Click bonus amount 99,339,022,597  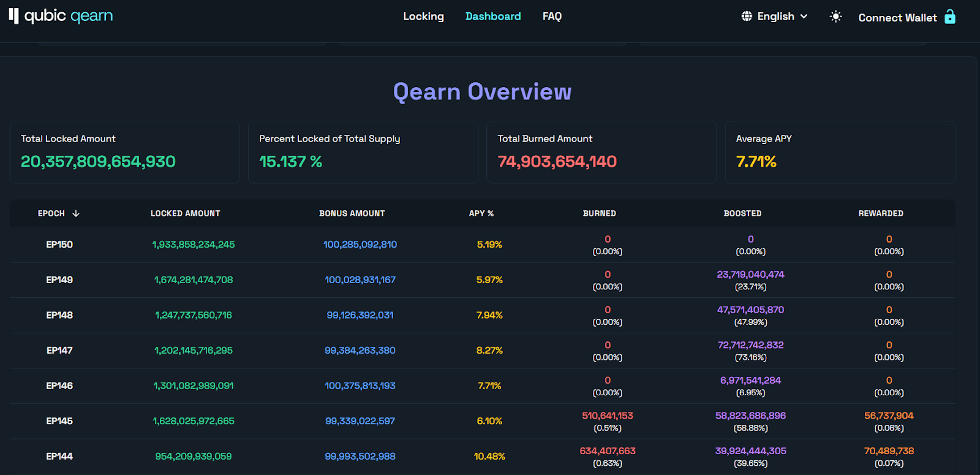[x=360, y=421]
